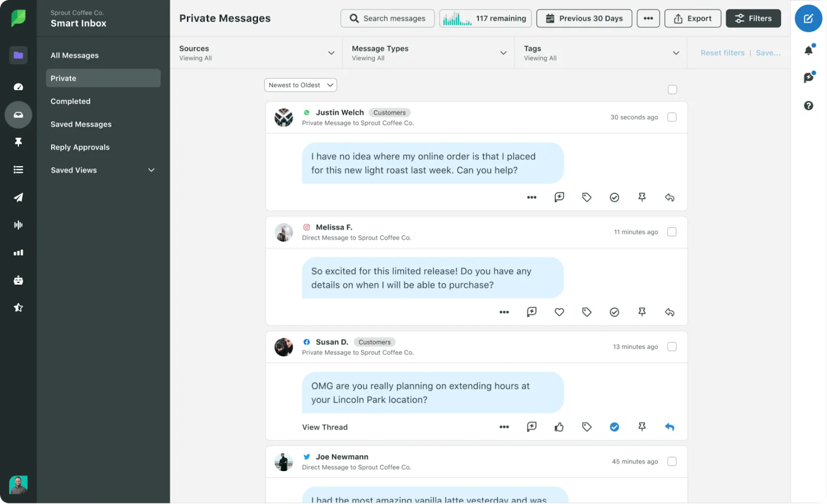Screen dimensions: 827x504
Task: Like Melissa F.'s message with the heart icon
Action: pos(559,312)
